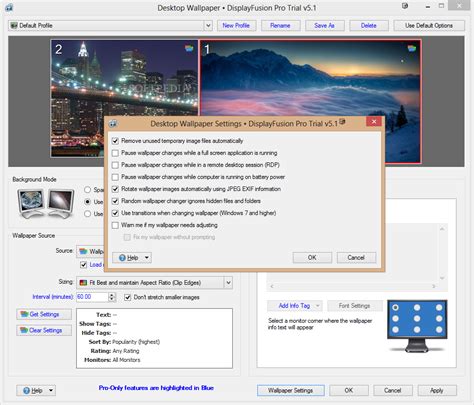Click Apply button in main window
This screenshot has width=474, height=405.
[437, 390]
